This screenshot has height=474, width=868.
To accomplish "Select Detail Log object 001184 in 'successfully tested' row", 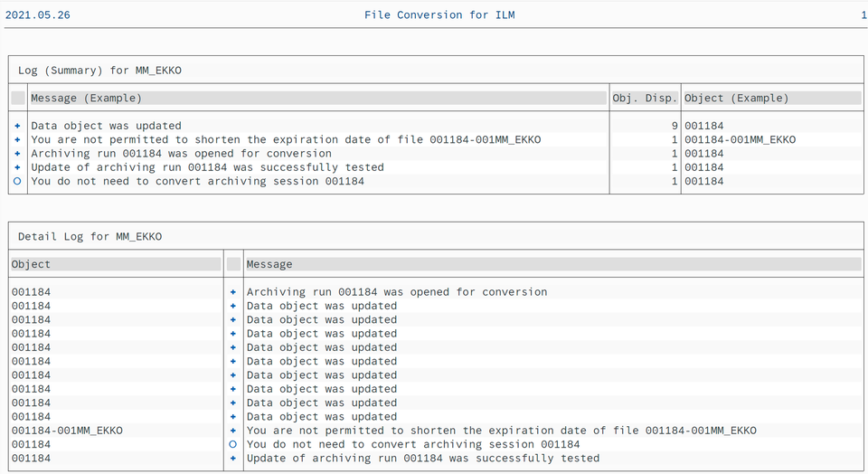I will [31, 458].
